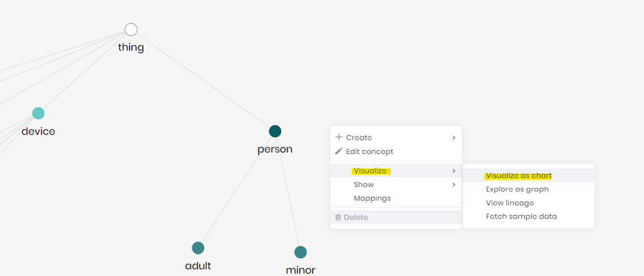Click the trash icon beside Delete
This screenshot has height=276, width=644.
[x=339, y=217]
